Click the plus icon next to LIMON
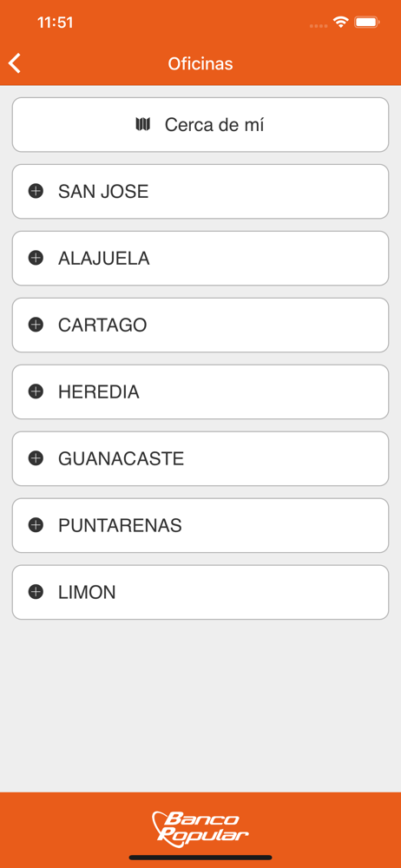Screen dimensions: 401x868 (x=36, y=592)
